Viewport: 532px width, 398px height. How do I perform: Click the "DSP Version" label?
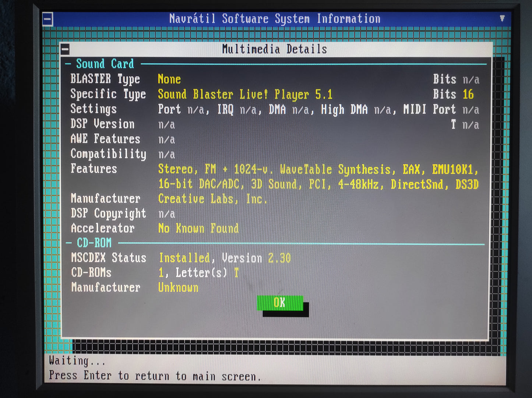[x=102, y=124]
